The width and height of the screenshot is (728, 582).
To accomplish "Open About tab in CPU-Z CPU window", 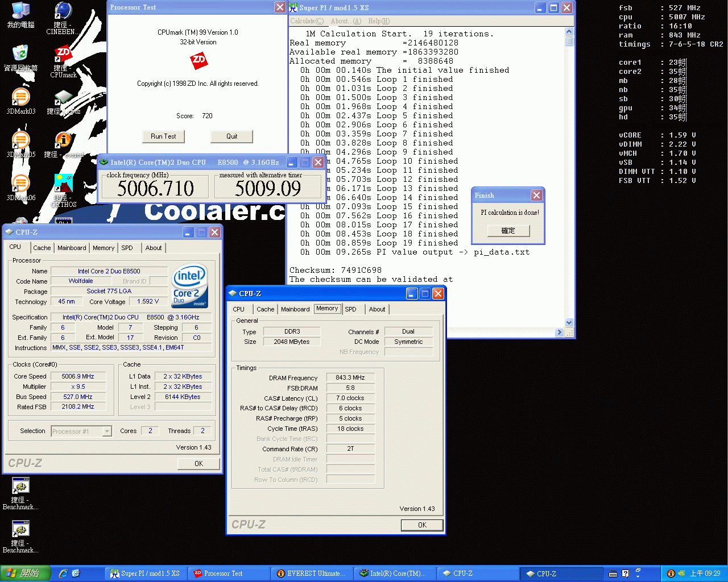I will (x=154, y=248).
